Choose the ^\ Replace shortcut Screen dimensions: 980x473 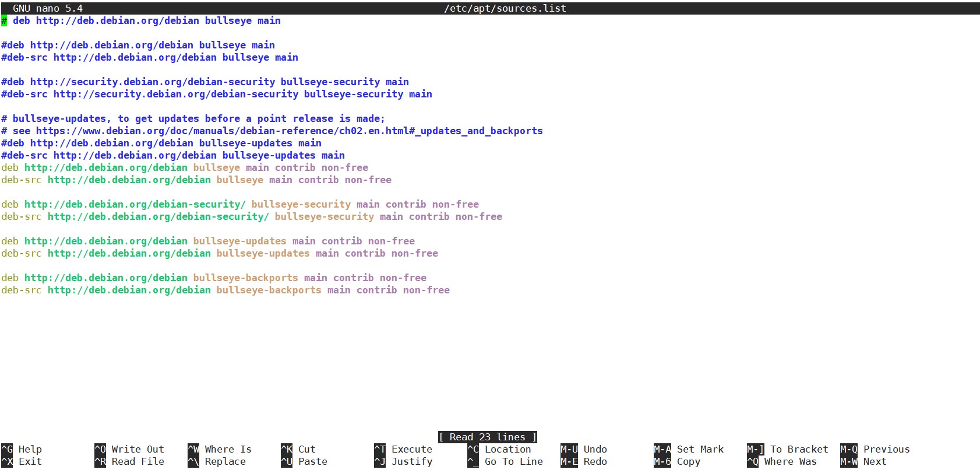pyautogui.click(x=217, y=461)
